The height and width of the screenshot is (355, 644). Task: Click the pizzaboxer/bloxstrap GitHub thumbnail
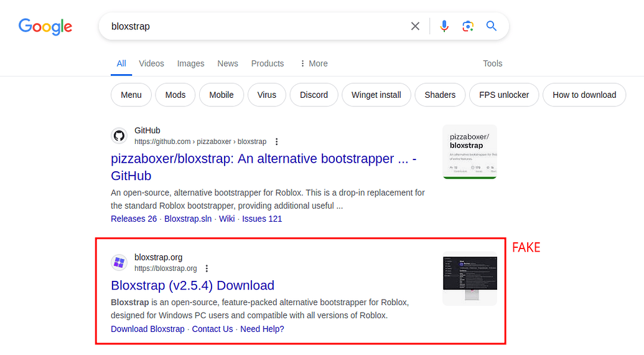tap(470, 152)
